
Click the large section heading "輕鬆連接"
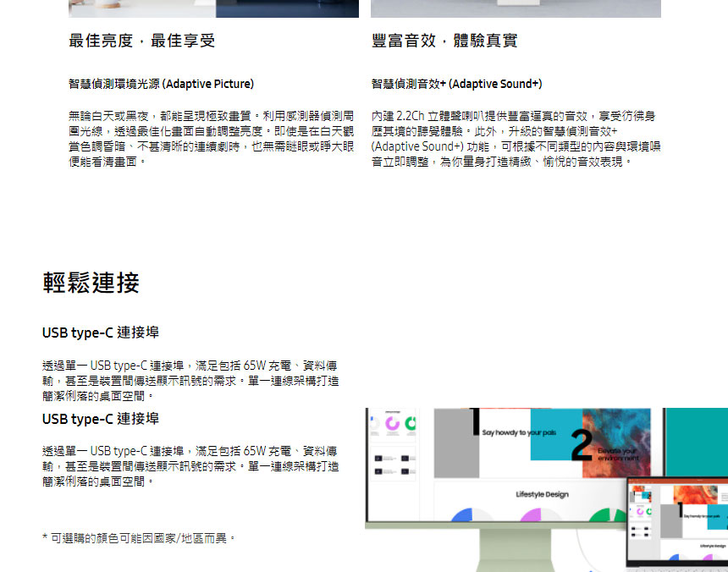pos(91,283)
